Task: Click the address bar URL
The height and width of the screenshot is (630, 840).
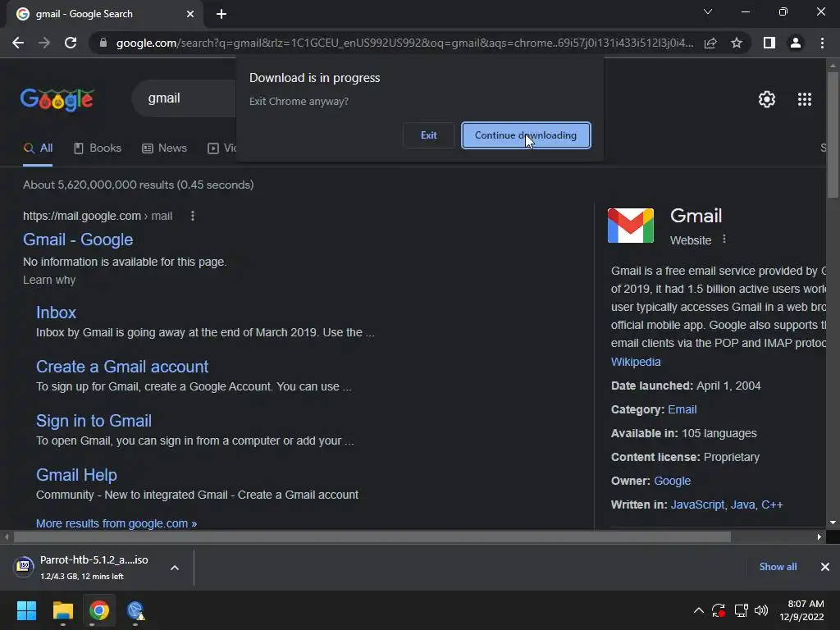Action: tap(404, 43)
